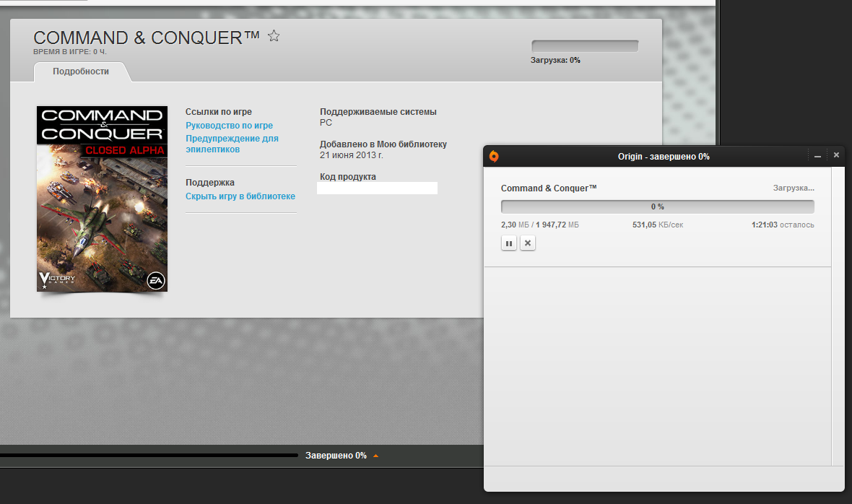Pause the Command & Conquer download
Viewport: 852px width, 504px height.
508,243
